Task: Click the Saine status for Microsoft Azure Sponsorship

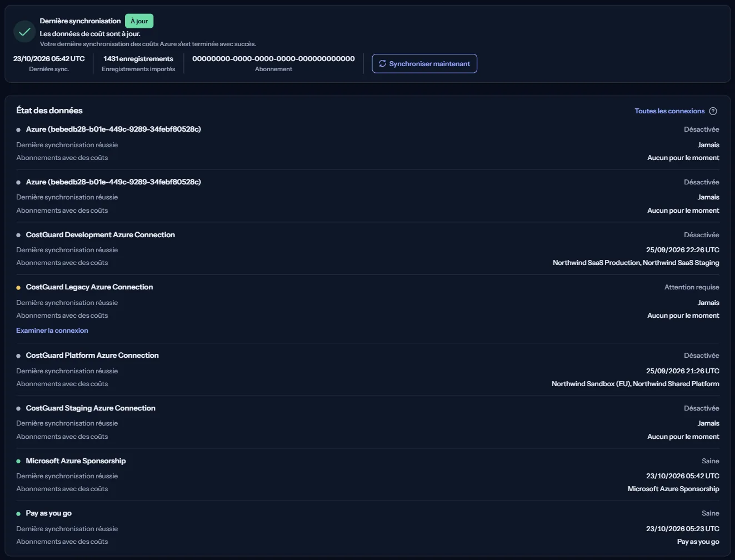Action: click(711, 461)
